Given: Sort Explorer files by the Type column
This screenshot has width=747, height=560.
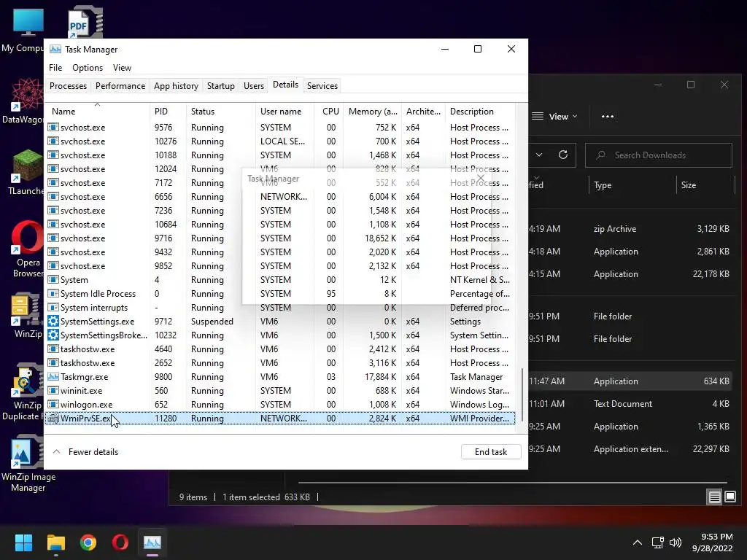Looking at the screenshot, I should (x=632, y=185).
